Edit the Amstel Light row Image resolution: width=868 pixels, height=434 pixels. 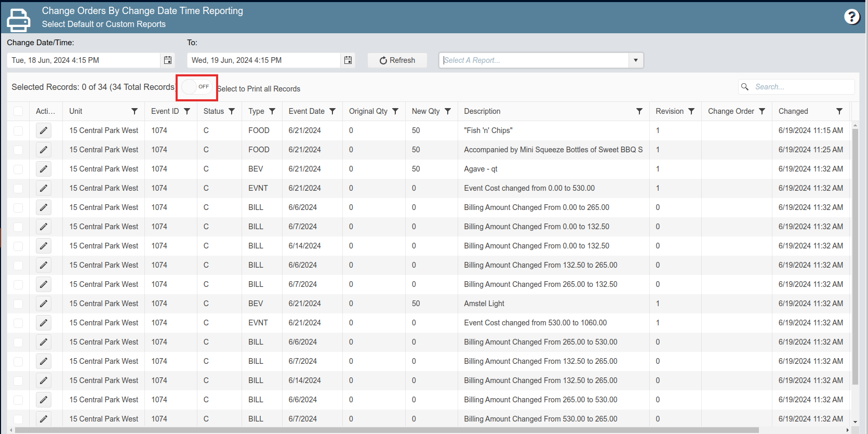pos(44,304)
